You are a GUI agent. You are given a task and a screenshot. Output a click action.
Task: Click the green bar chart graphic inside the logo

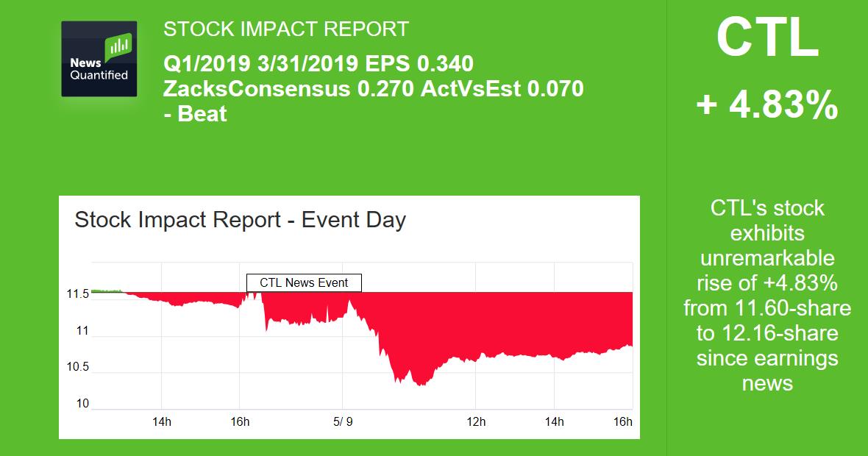118,49
